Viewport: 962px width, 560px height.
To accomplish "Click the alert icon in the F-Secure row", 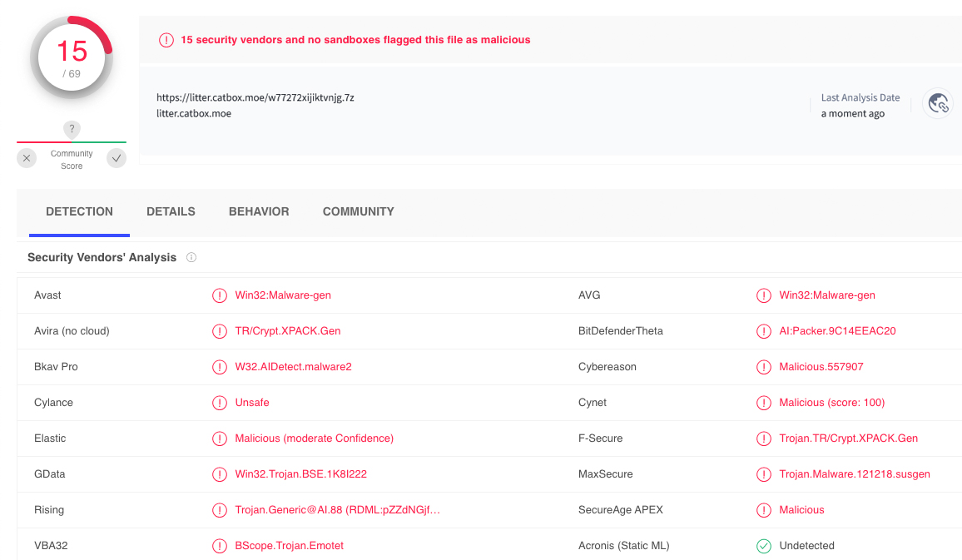I will click(x=764, y=439).
